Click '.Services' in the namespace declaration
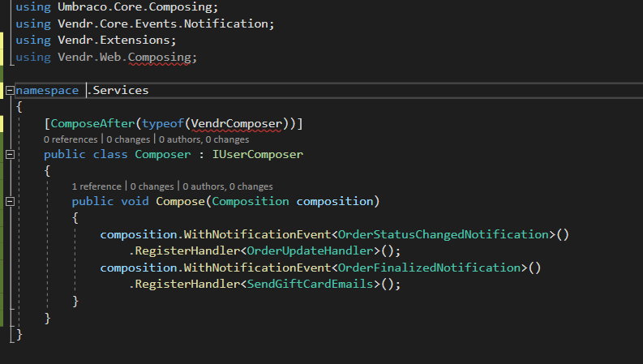 118,90
